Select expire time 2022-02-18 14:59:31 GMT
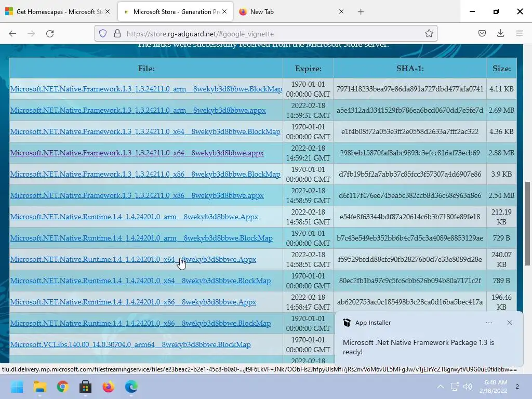 pyautogui.click(x=308, y=110)
